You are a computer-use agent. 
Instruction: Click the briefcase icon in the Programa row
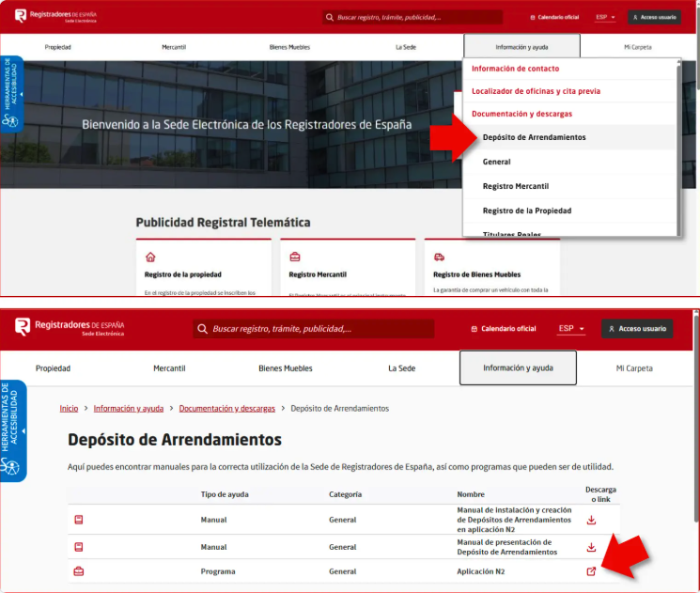pyautogui.click(x=80, y=571)
